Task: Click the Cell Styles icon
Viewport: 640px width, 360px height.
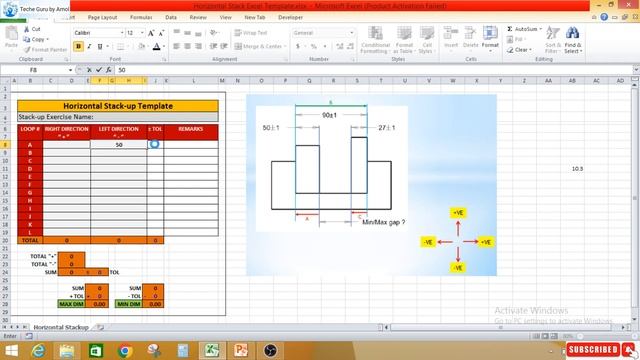Action: coord(427,33)
